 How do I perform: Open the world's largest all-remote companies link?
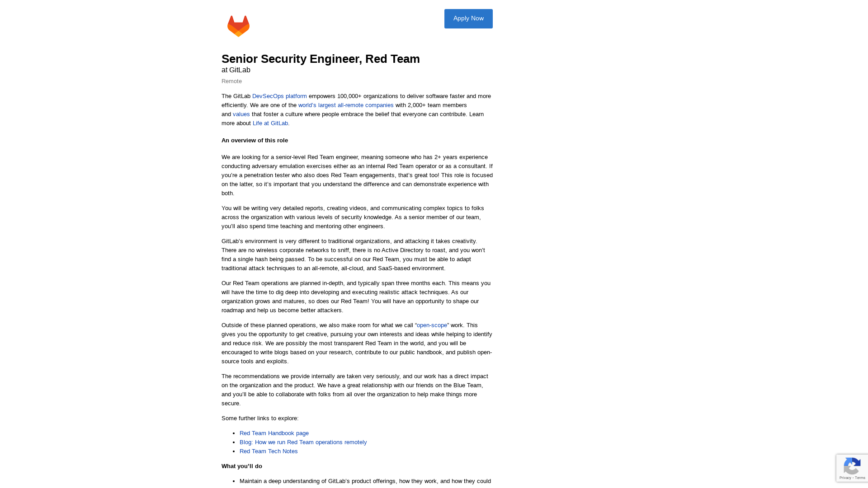pos(346,105)
